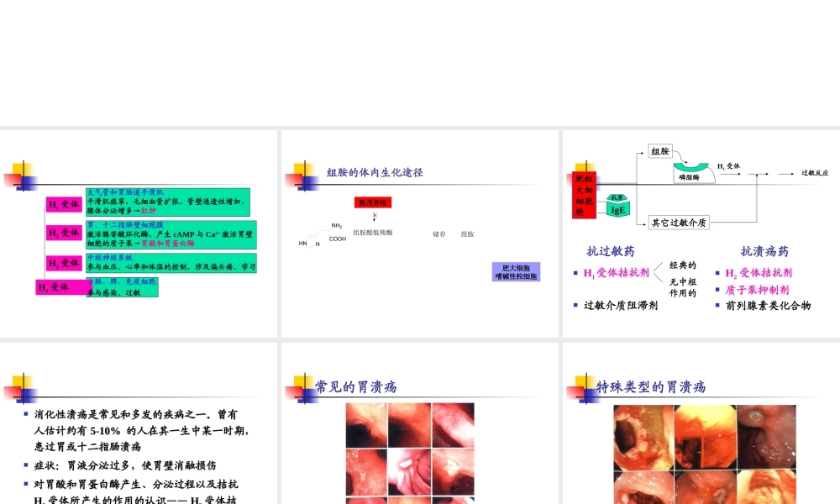This screenshot has height=504, width=840.
Task: Select the red 脱羧酶 label box
Action: [x=375, y=202]
